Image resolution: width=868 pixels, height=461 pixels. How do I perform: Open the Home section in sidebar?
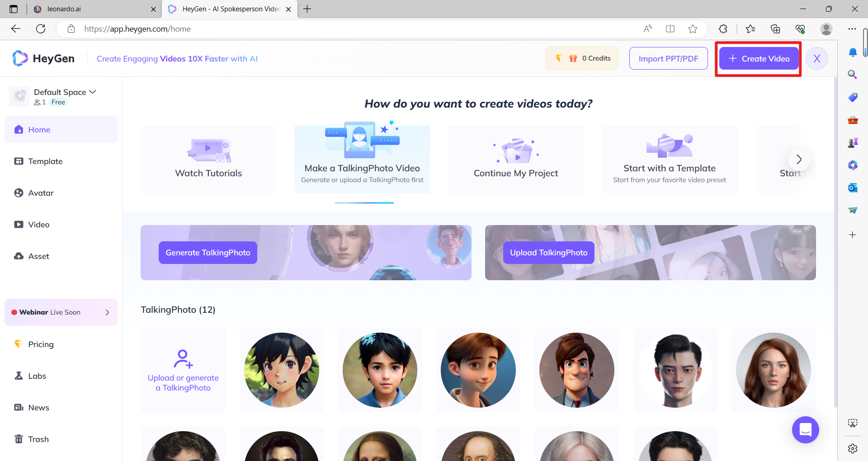click(61, 130)
